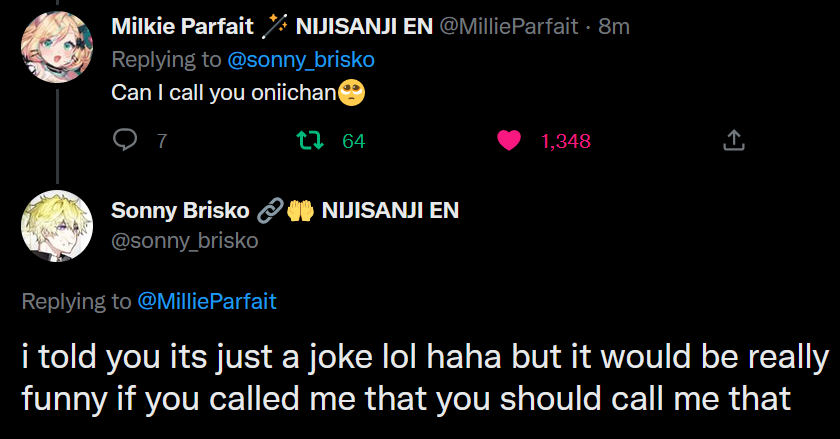Click the @MillieParfait reply mention link
Viewport: 840px width, 439px height.
[x=206, y=301]
